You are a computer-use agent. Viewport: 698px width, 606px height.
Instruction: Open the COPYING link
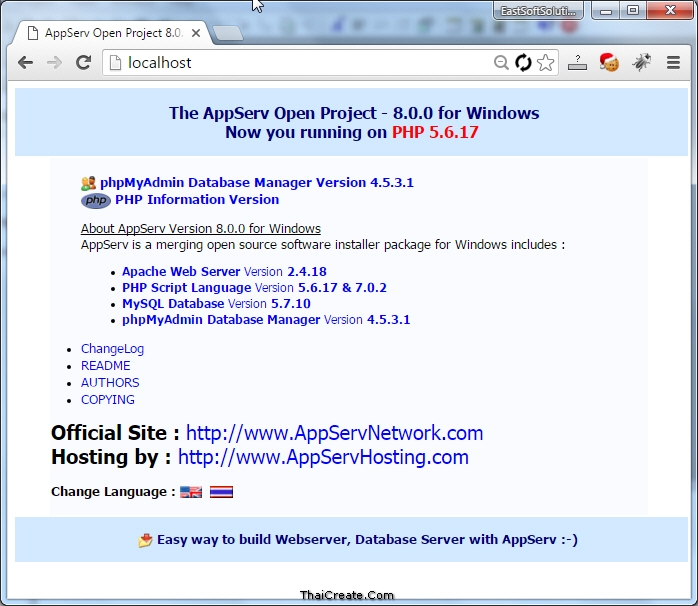108,400
